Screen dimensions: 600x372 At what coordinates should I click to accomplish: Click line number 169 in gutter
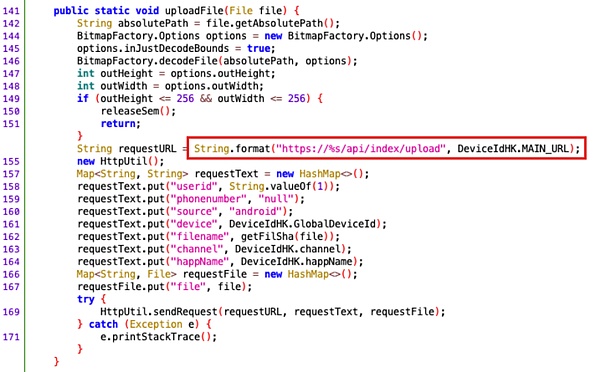(x=11, y=312)
